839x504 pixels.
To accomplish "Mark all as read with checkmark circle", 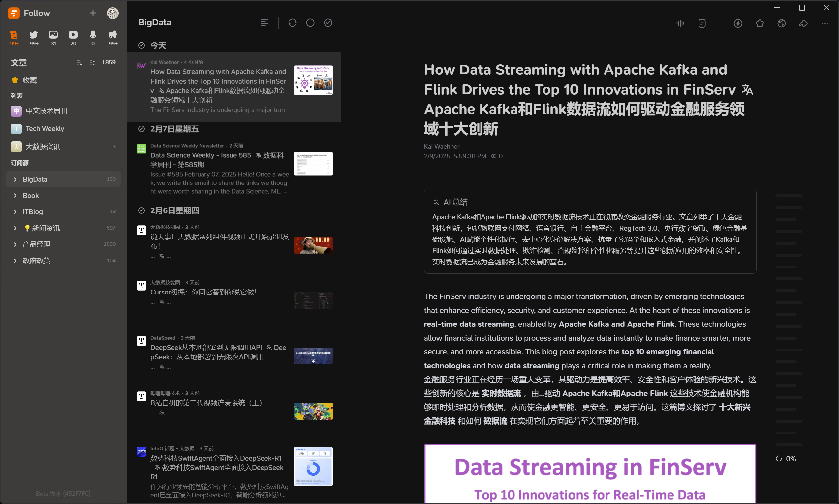I will tap(328, 23).
